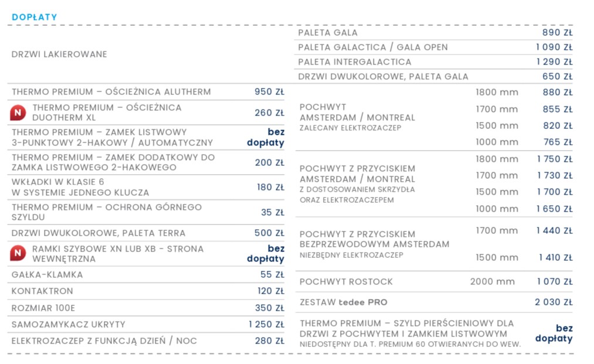The width and height of the screenshot is (594, 364).
Task: Select the 1800 mm Pochwyt Amsterdam price 880 ZŁ
Action: click(557, 93)
